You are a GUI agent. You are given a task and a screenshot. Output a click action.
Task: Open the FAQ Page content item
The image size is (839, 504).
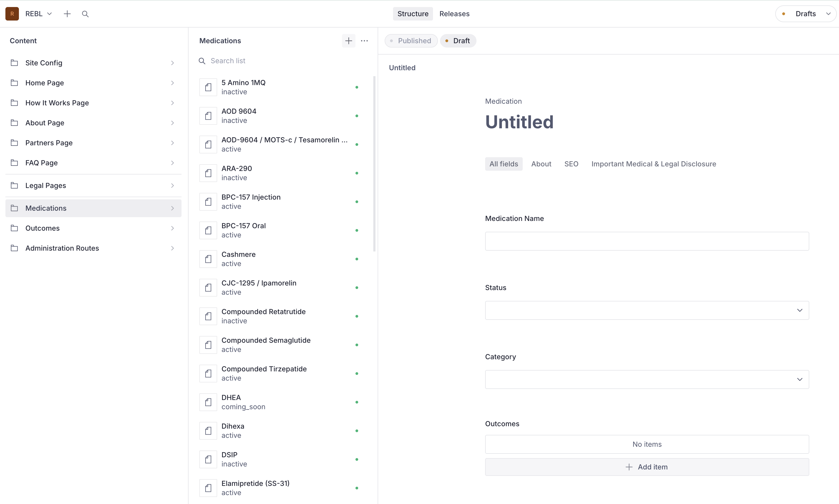pyautogui.click(x=93, y=163)
